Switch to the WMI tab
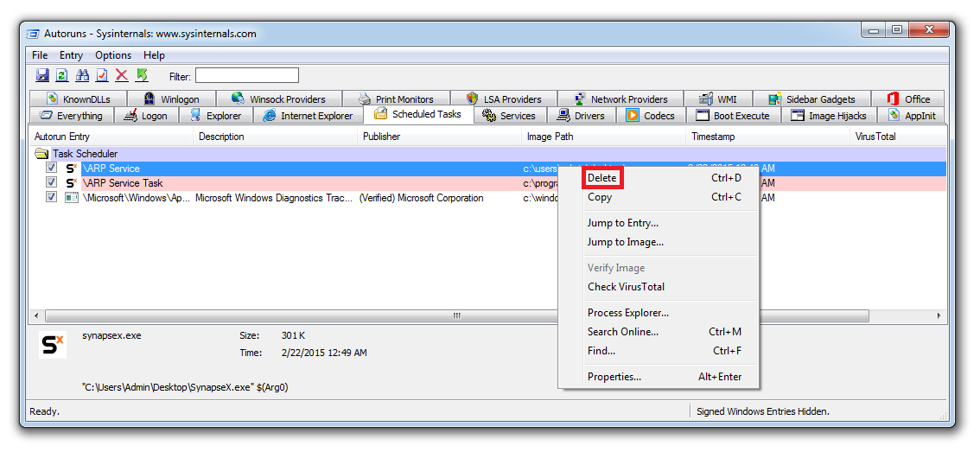The width and height of the screenshot is (980, 452). point(718,99)
